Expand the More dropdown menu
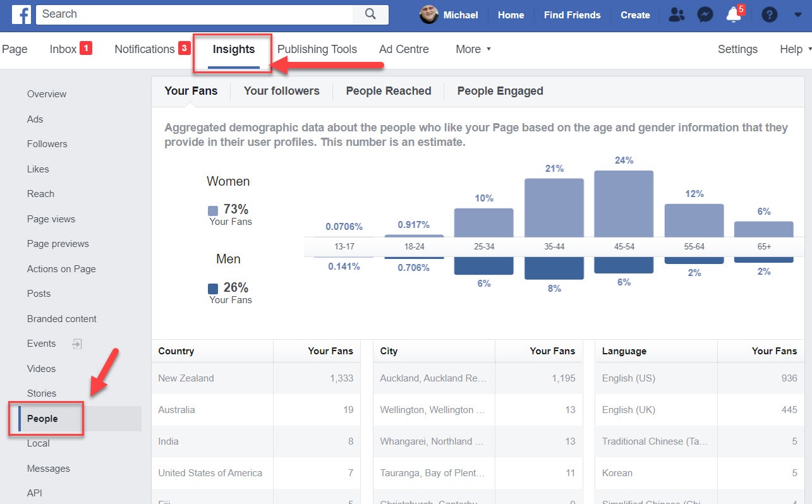This screenshot has height=504, width=812. coord(473,49)
